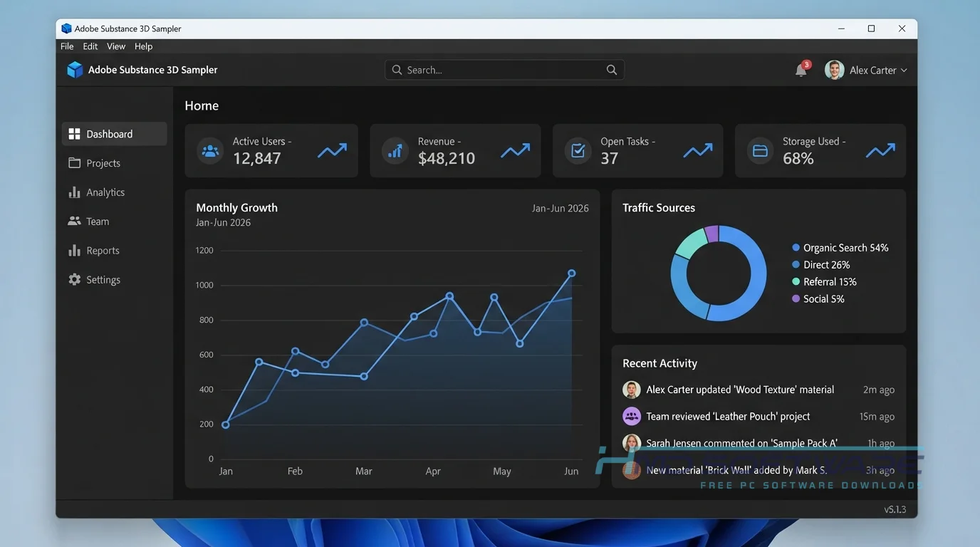Image resolution: width=980 pixels, height=547 pixels.
Task: Click the Revenue bar chart icon
Action: coord(395,151)
